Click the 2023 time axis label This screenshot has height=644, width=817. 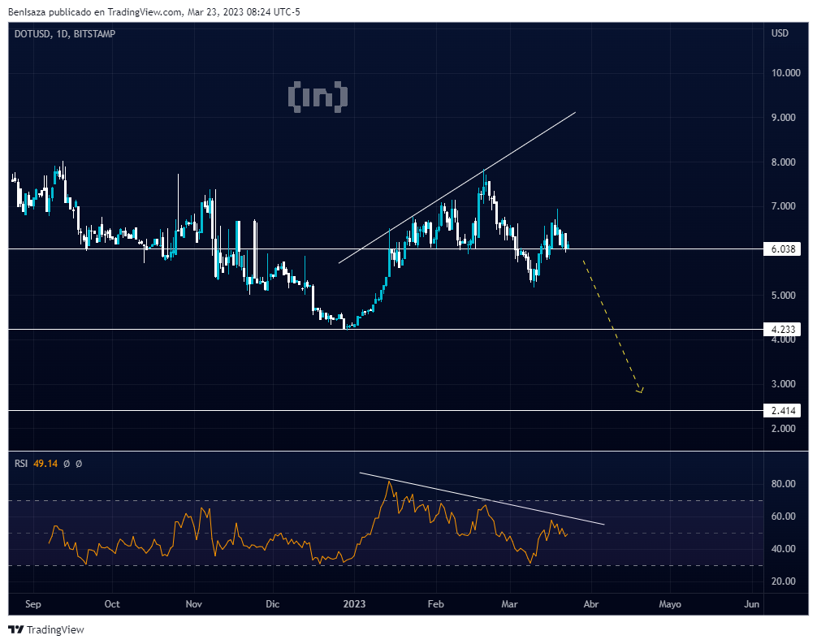click(354, 604)
